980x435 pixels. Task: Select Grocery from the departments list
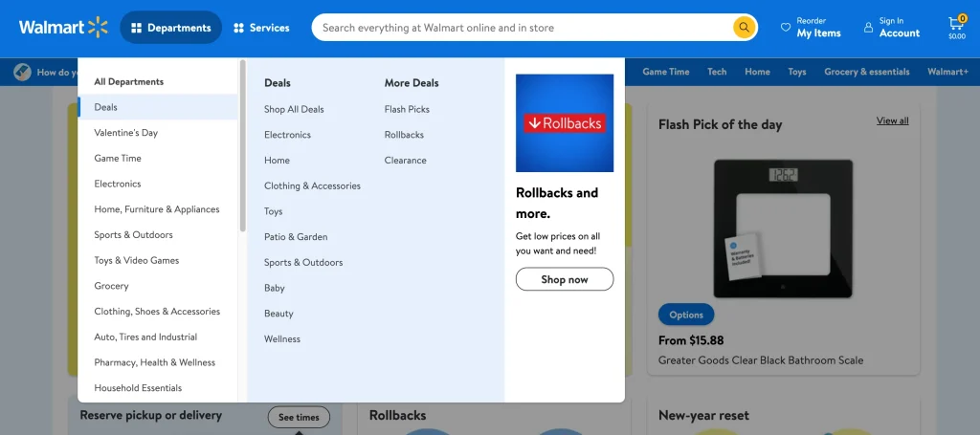[111, 286]
